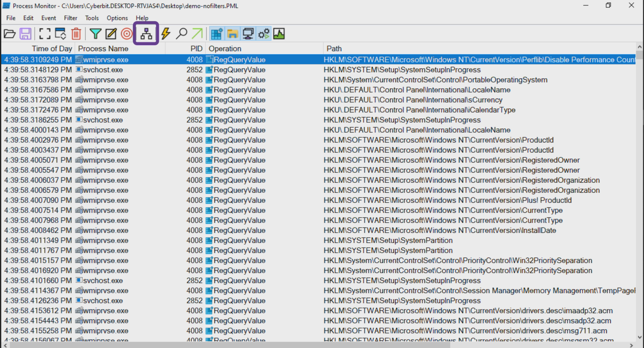Select the red target Include Process From Window icon
This screenshot has width=644, height=348.
[126, 34]
